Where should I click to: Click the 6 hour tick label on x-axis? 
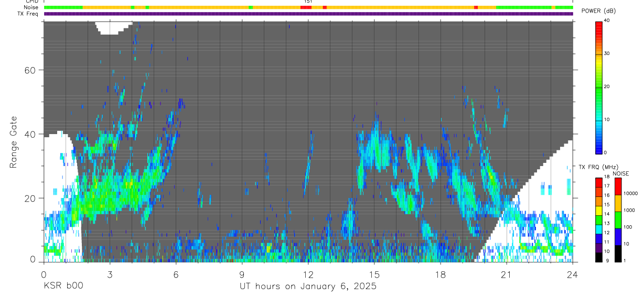coord(176,274)
